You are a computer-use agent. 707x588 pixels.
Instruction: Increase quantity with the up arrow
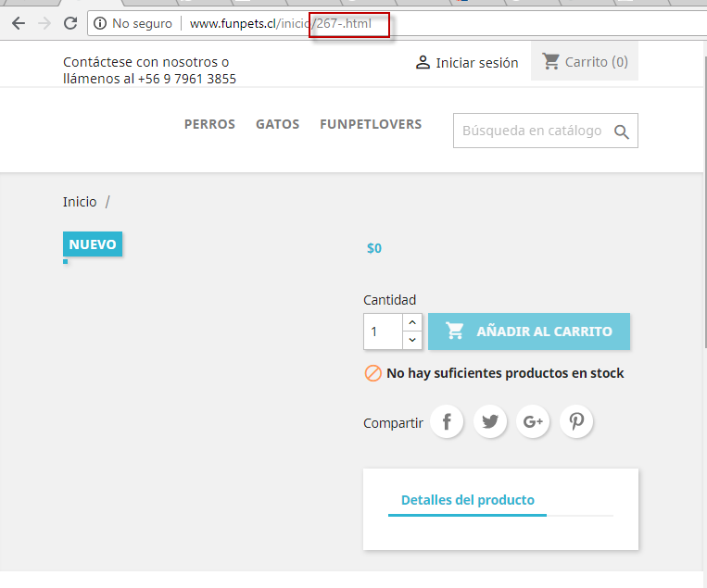pos(412,322)
